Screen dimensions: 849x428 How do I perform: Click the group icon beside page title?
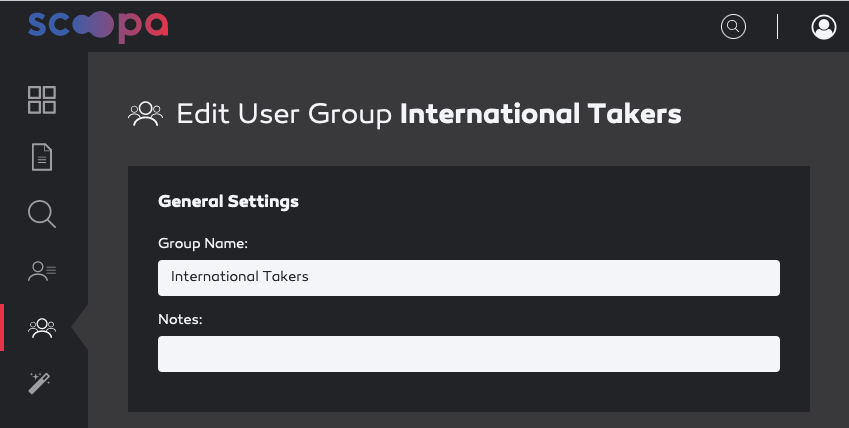coord(145,114)
